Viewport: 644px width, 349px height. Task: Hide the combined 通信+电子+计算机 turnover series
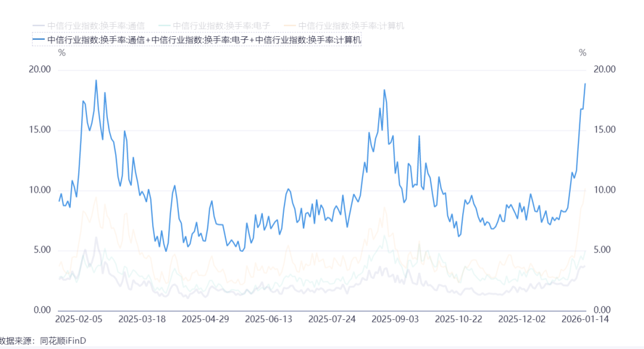click(197, 40)
